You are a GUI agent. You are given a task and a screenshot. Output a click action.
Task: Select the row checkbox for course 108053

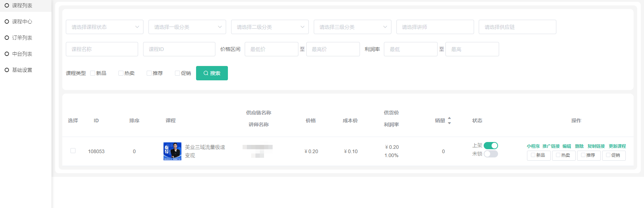(73, 151)
